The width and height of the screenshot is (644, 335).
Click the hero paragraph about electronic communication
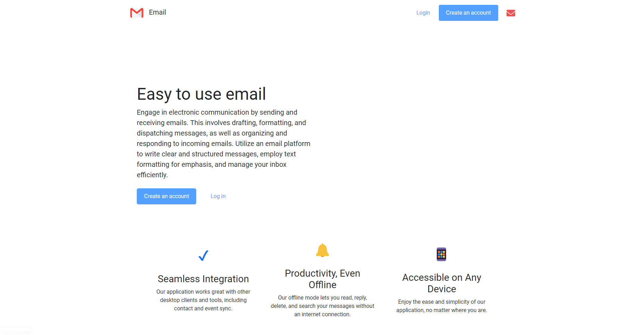(224, 144)
